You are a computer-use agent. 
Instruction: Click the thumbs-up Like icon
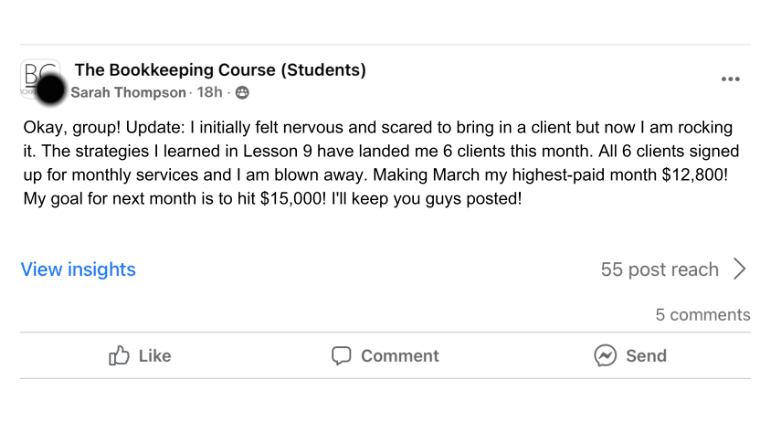(120, 355)
